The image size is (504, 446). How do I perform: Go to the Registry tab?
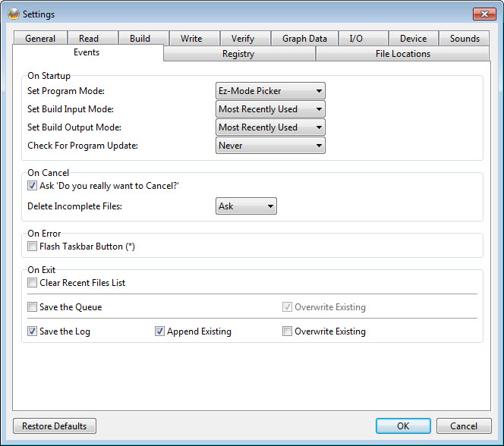pos(238,54)
